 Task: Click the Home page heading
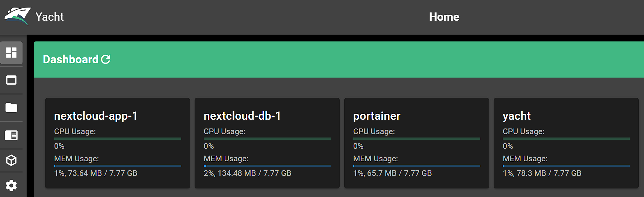pyautogui.click(x=444, y=17)
